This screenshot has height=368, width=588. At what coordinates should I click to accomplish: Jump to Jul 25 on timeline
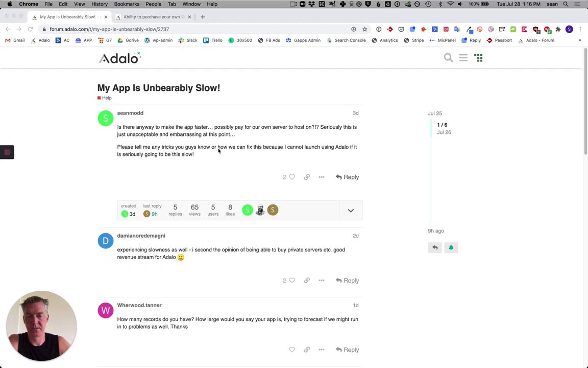[x=435, y=113]
